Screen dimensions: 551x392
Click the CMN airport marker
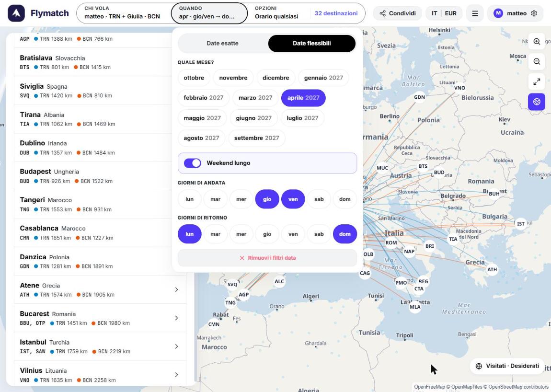coord(214,324)
